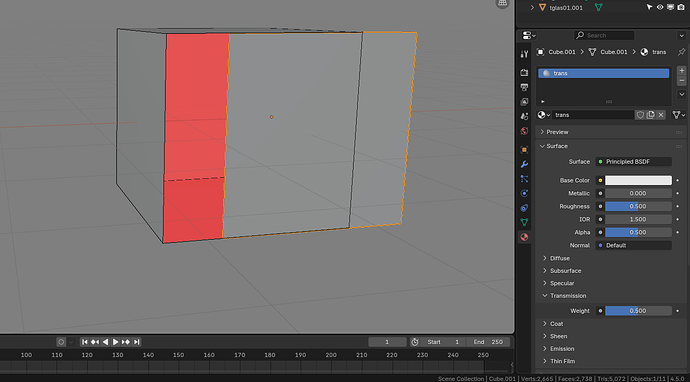Open the Modifiers wrench tab
Image resolution: width=690 pixels, height=382 pixels.
(x=524, y=164)
